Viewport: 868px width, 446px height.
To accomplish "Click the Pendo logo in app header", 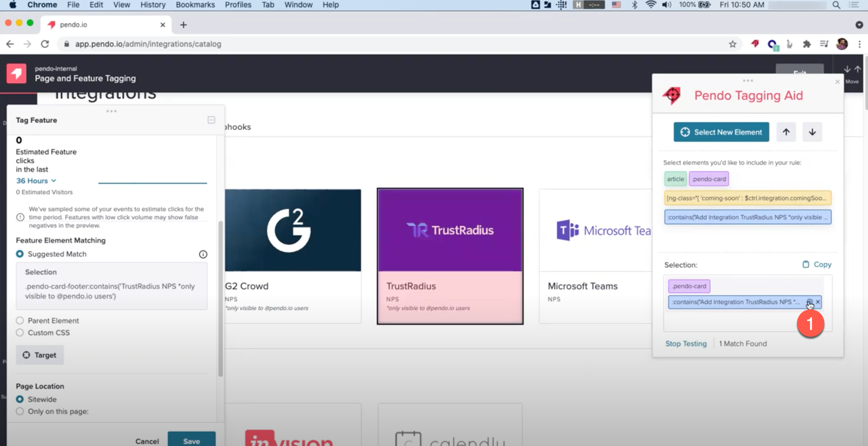I will (16, 73).
